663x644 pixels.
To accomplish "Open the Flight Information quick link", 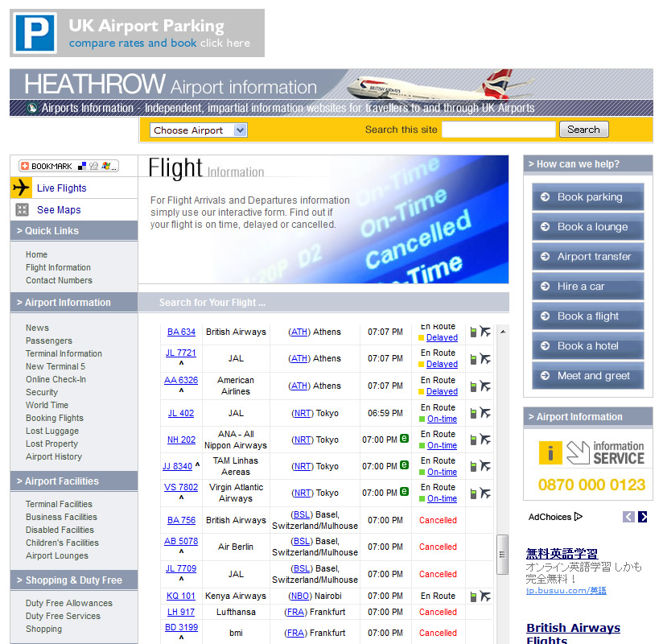I will coord(58,267).
